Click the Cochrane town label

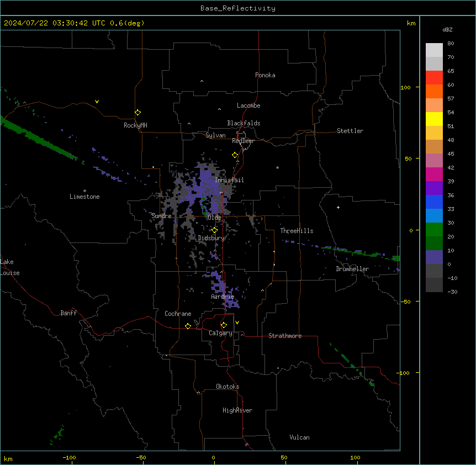pos(178,314)
